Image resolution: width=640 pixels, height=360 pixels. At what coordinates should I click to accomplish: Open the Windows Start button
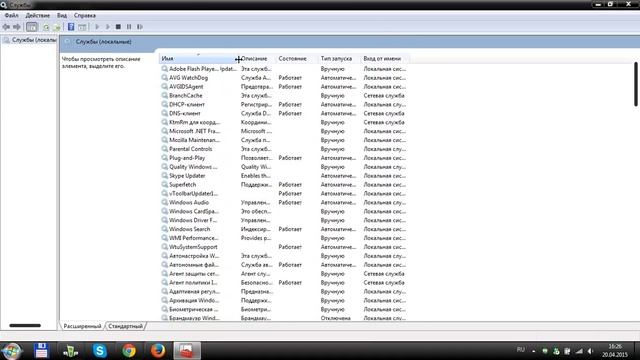click(x=11, y=351)
